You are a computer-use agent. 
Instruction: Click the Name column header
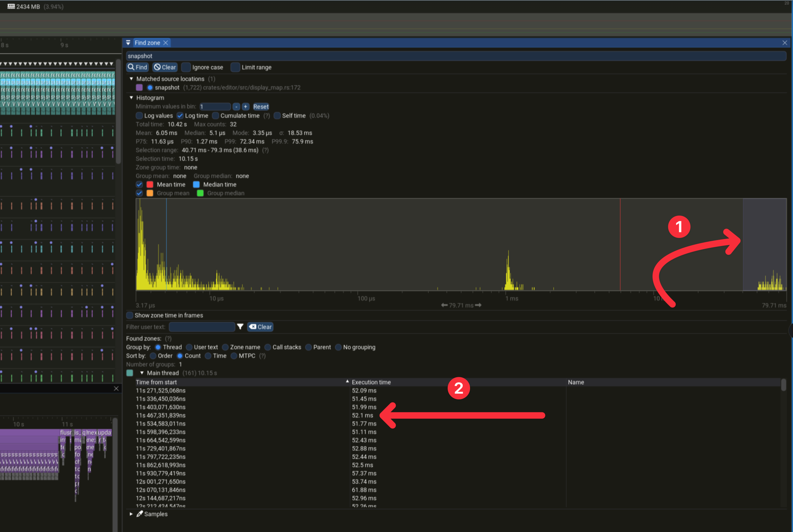tap(673, 382)
